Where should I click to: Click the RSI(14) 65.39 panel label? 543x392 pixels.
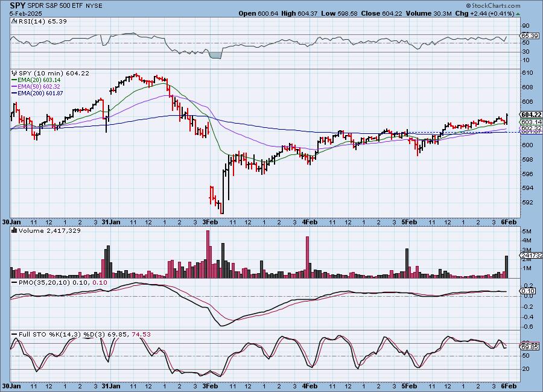(x=43, y=21)
